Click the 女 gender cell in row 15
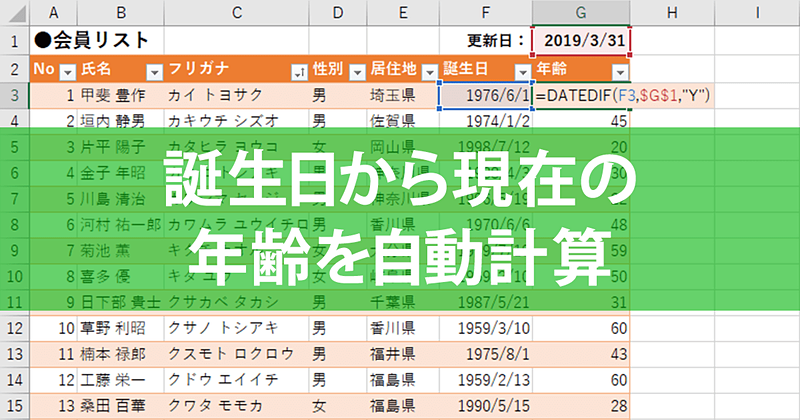Image resolution: width=800 pixels, height=420 pixels. [338, 406]
